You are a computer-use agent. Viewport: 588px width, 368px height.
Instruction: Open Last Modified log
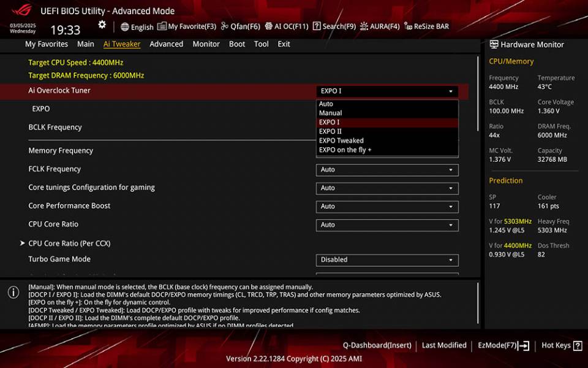click(x=444, y=345)
